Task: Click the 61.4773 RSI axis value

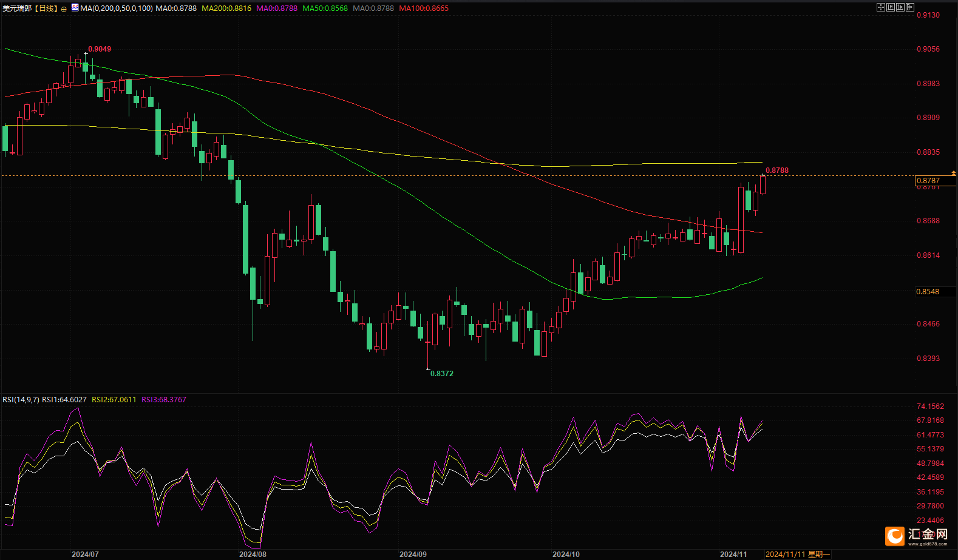Action: [930, 435]
